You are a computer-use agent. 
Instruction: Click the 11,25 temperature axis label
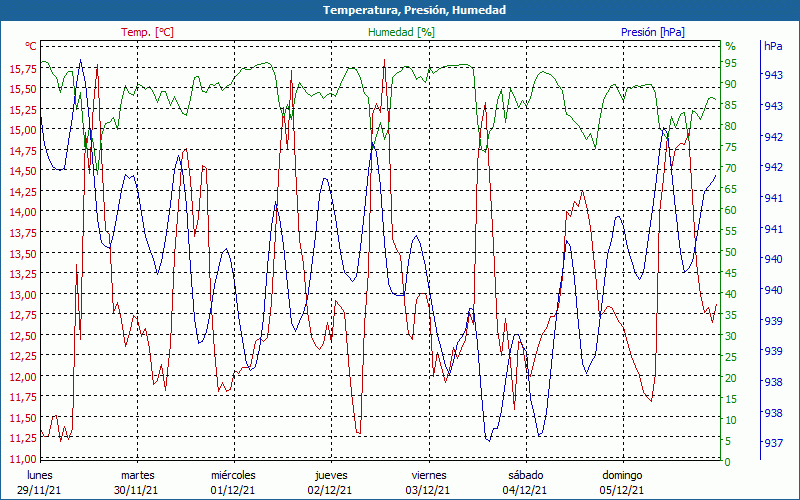pos(23,438)
